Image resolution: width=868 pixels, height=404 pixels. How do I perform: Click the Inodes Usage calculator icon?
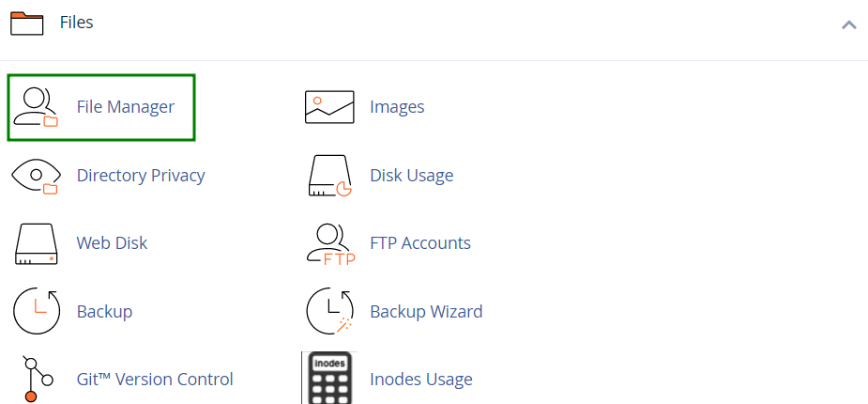coord(326,378)
